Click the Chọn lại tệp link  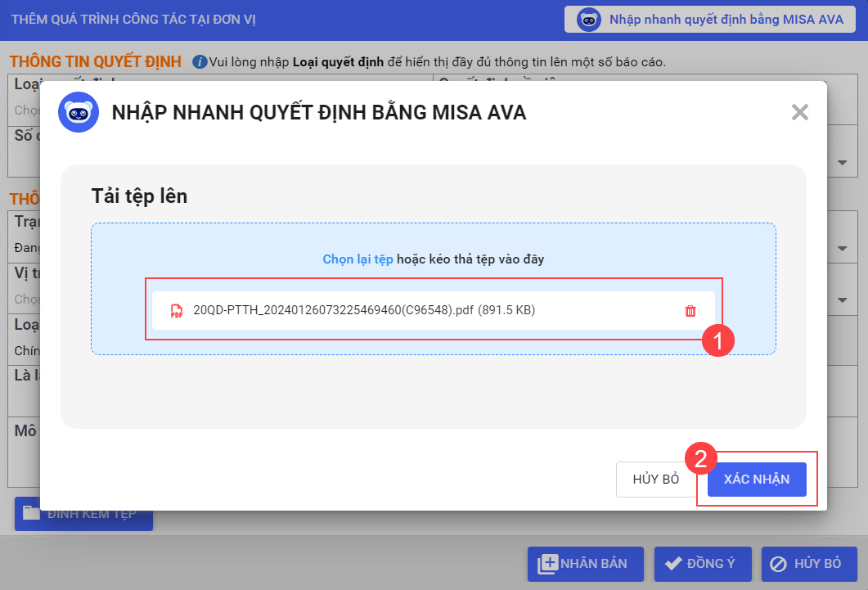click(x=358, y=259)
